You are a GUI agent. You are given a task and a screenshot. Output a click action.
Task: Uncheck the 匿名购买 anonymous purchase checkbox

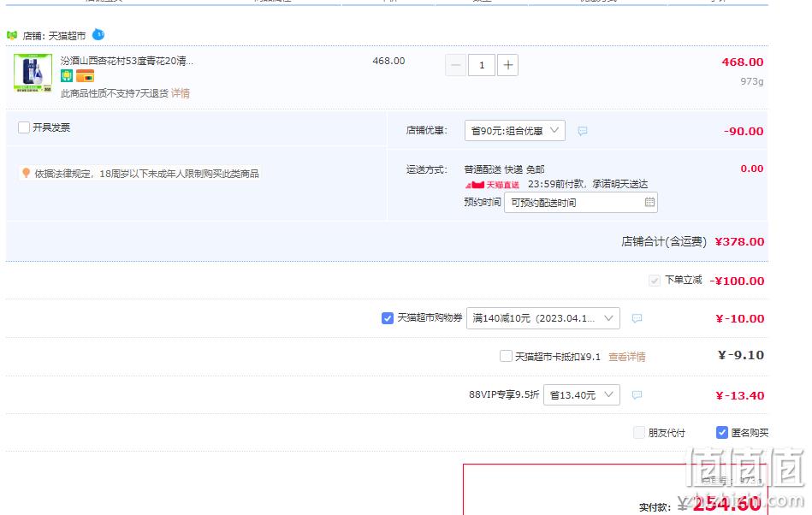[x=722, y=433]
